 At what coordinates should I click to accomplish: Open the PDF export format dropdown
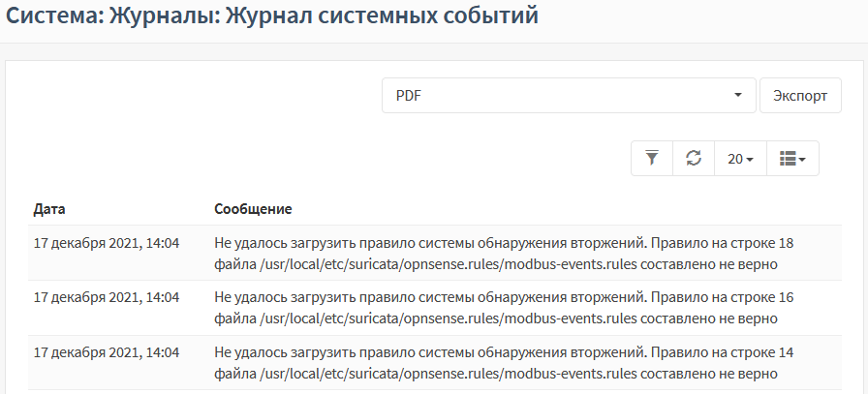click(569, 96)
